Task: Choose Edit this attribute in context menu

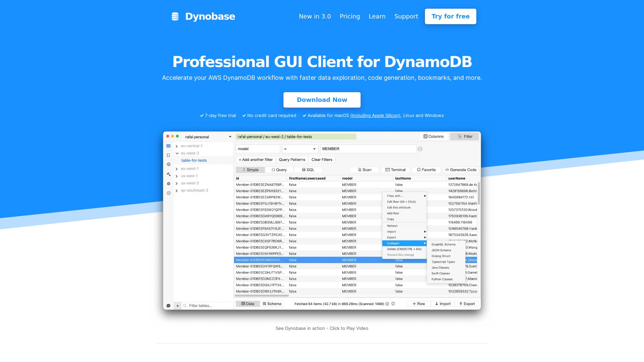Action: coord(405,207)
